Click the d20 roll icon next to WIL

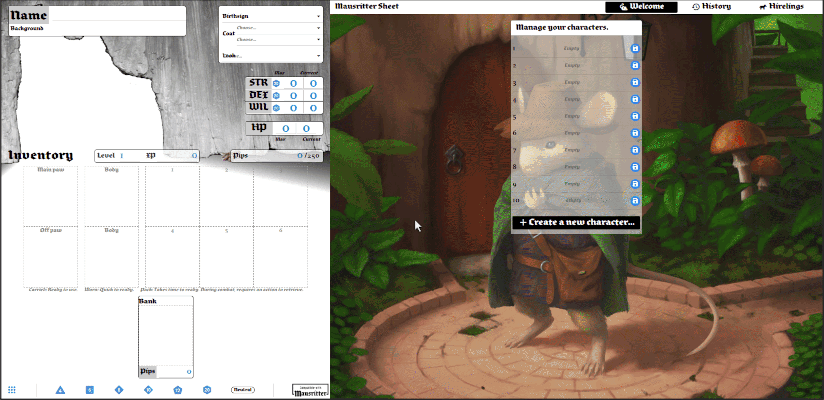coord(276,108)
